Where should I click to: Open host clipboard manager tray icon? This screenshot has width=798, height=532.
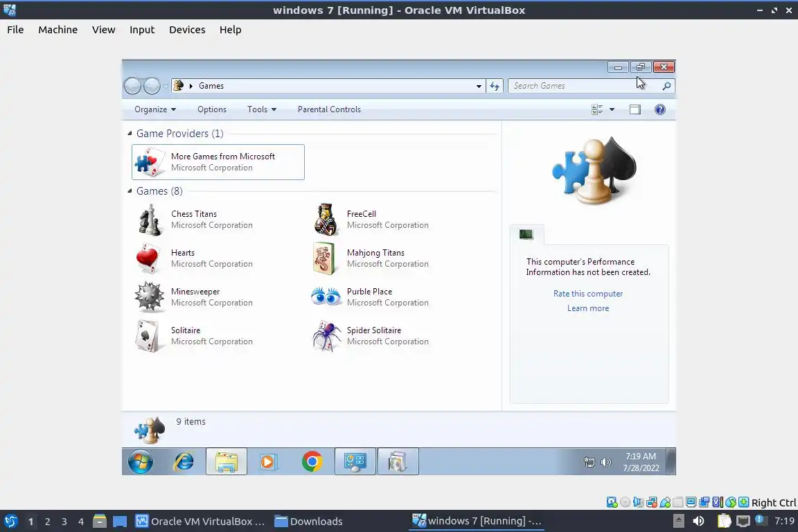[724, 521]
